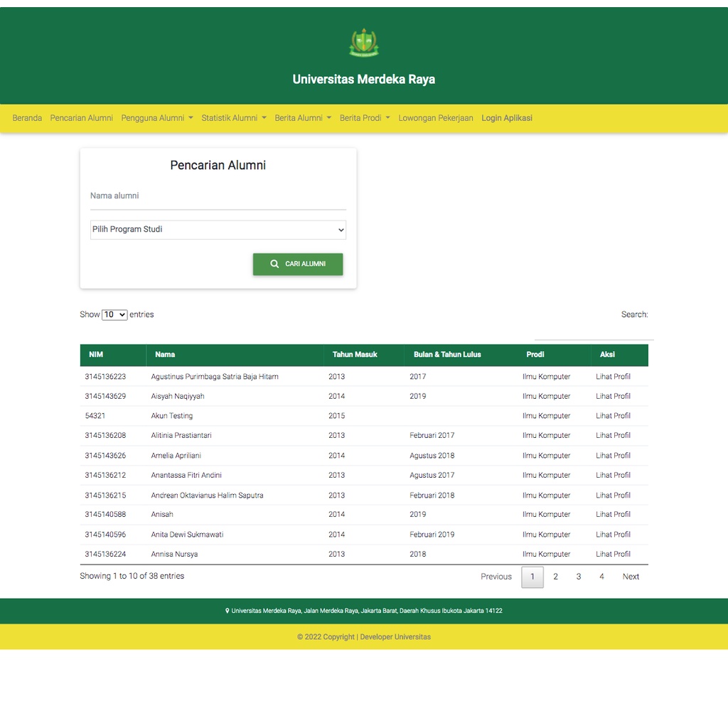Jump to results page 4

click(x=601, y=577)
